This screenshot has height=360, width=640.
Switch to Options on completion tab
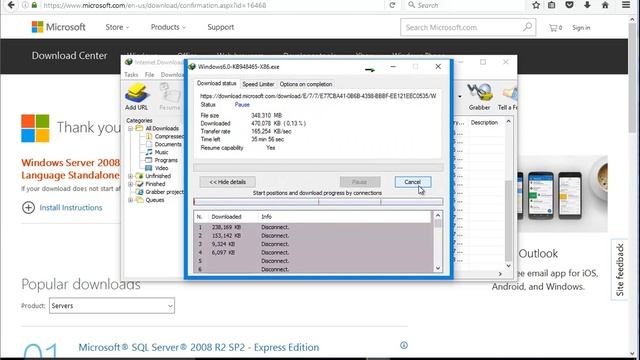306,84
